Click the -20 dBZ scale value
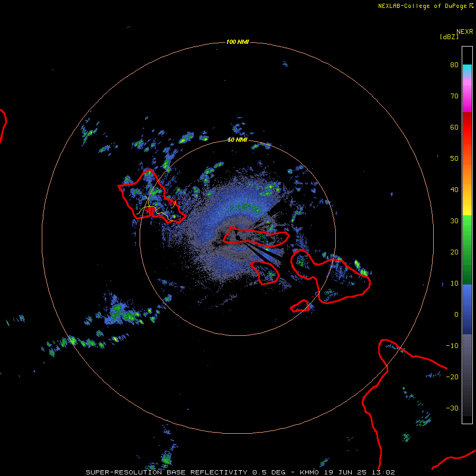Screen dimensions: 476x476 point(452,377)
